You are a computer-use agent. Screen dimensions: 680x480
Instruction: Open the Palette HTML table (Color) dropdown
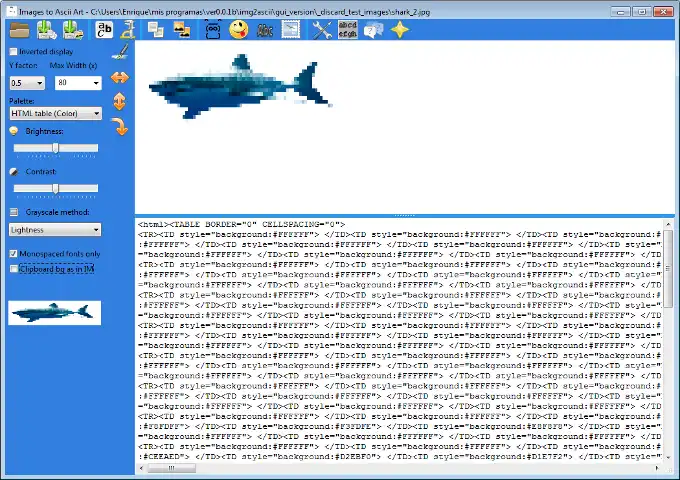[56, 114]
